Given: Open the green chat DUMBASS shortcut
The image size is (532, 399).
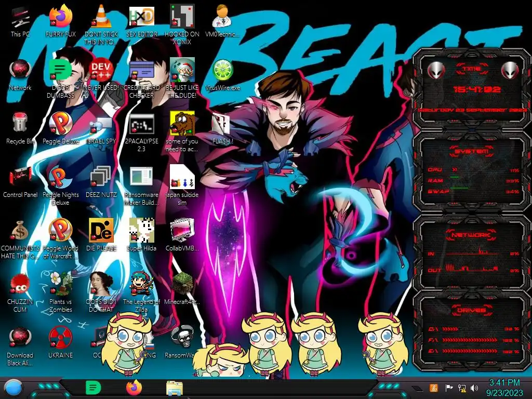Looking at the screenshot, I should point(61,70).
